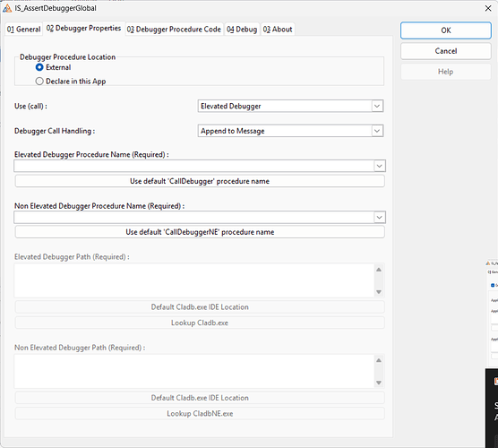
Task: Select the External radio button
Action: [x=39, y=67]
